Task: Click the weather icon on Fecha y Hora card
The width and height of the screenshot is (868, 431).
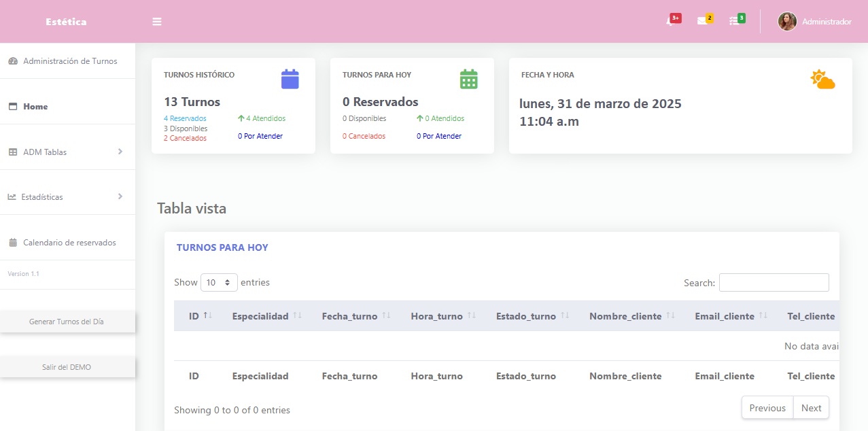Action: [822, 80]
